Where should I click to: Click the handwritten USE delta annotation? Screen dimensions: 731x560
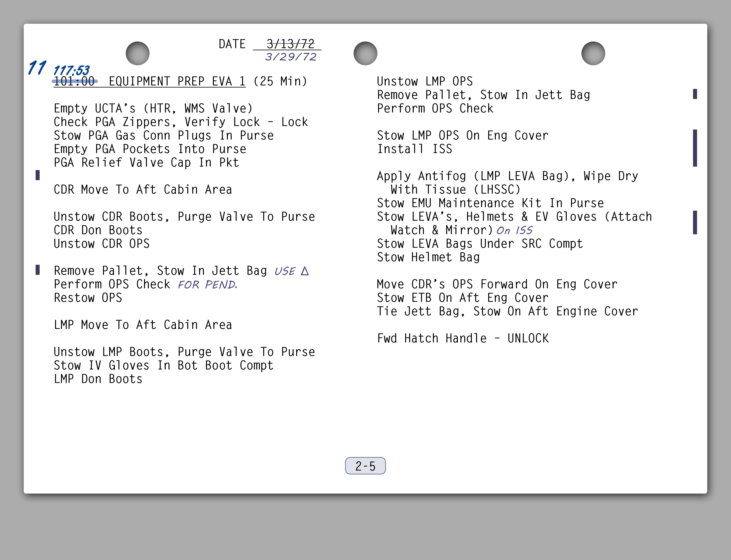(291, 271)
